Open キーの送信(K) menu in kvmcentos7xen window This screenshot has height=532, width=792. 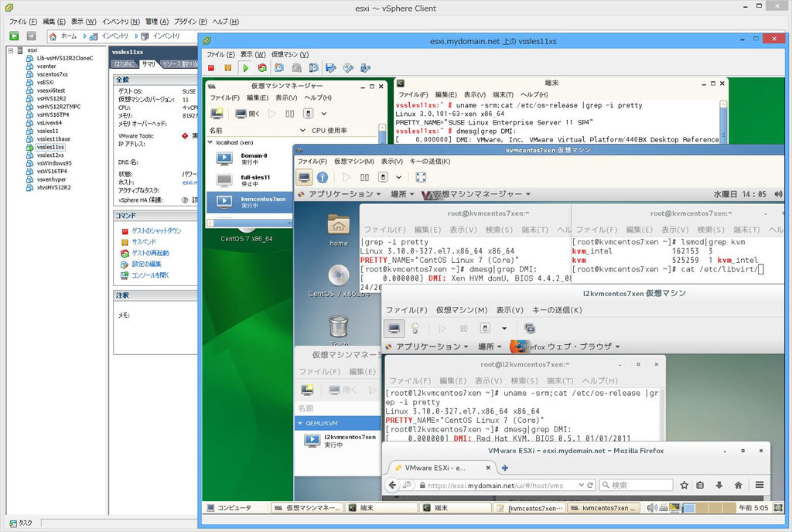click(x=430, y=162)
